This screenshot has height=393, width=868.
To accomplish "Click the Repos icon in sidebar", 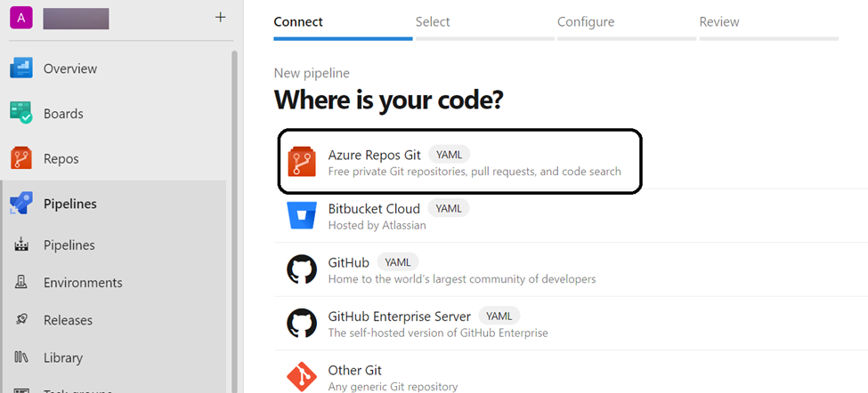I will pyautogui.click(x=21, y=159).
